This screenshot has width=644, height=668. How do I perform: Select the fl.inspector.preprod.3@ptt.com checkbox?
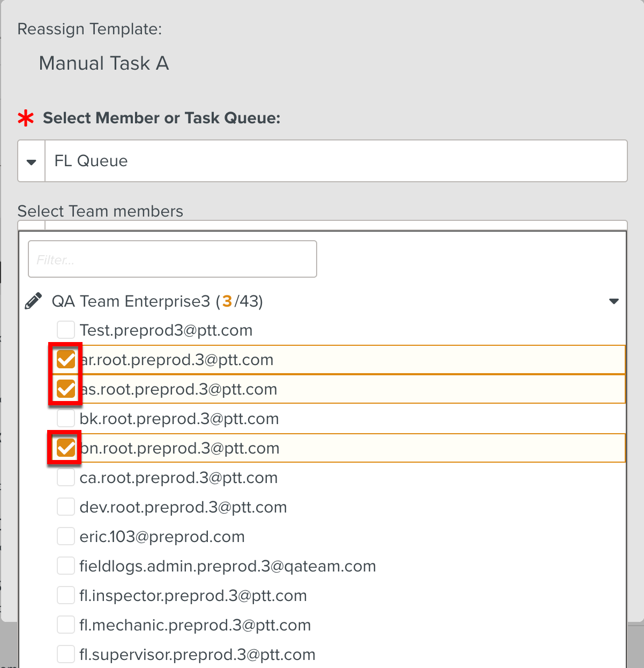[66, 596]
